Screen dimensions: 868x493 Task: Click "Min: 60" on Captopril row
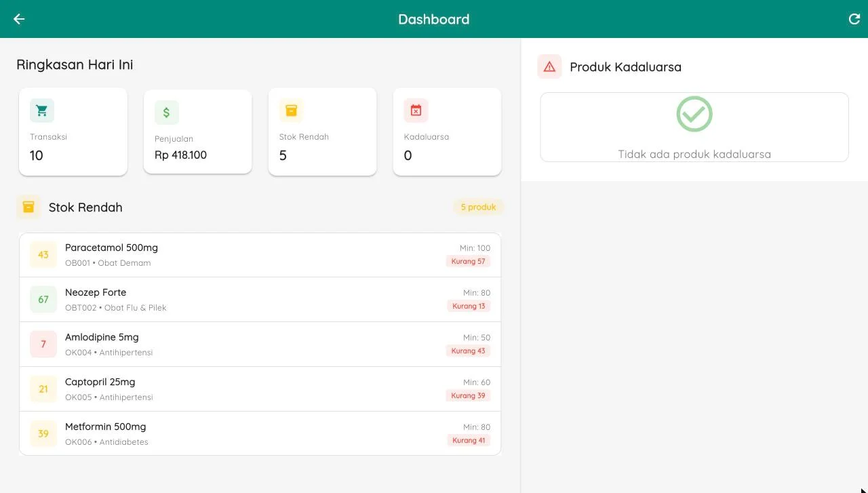477,382
